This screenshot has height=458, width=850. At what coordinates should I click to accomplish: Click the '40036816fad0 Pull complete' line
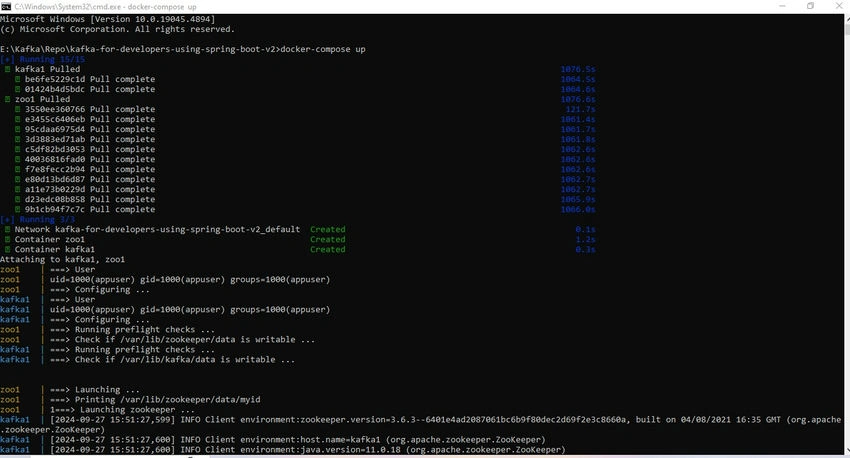tap(89, 159)
